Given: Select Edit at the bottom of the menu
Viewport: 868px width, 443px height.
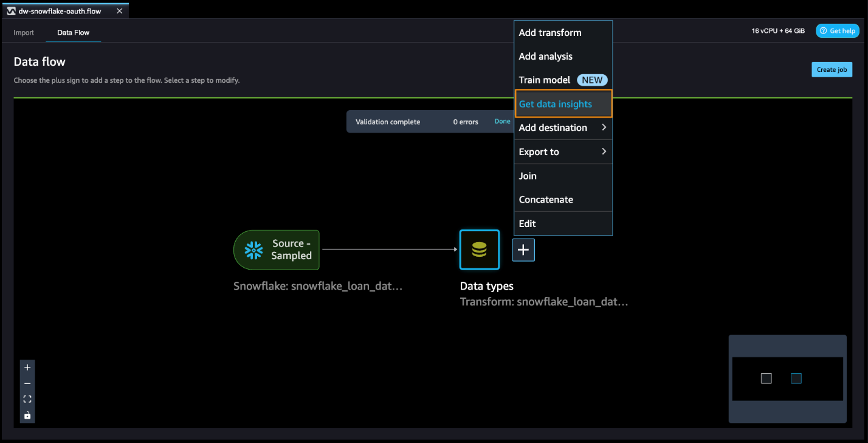Looking at the screenshot, I should pos(527,223).
